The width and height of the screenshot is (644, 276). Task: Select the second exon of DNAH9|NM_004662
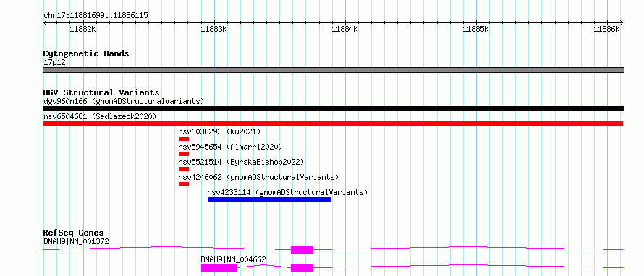point(302,268)
